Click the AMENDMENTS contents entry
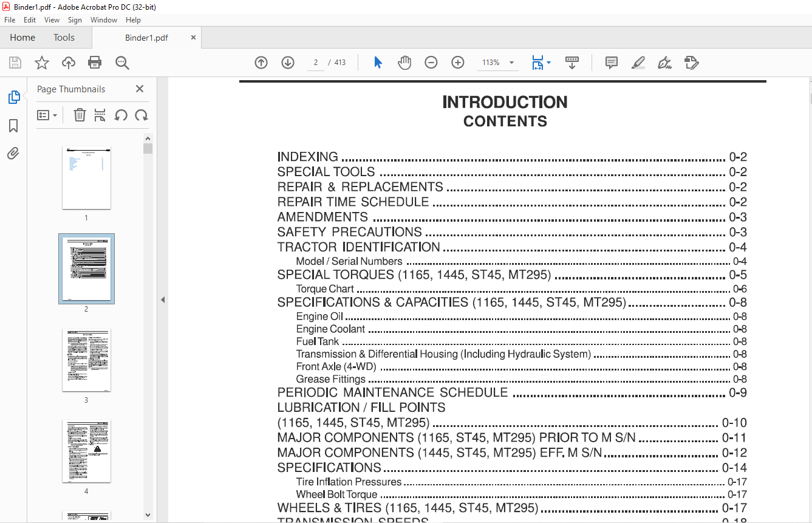 click(512, 217)
